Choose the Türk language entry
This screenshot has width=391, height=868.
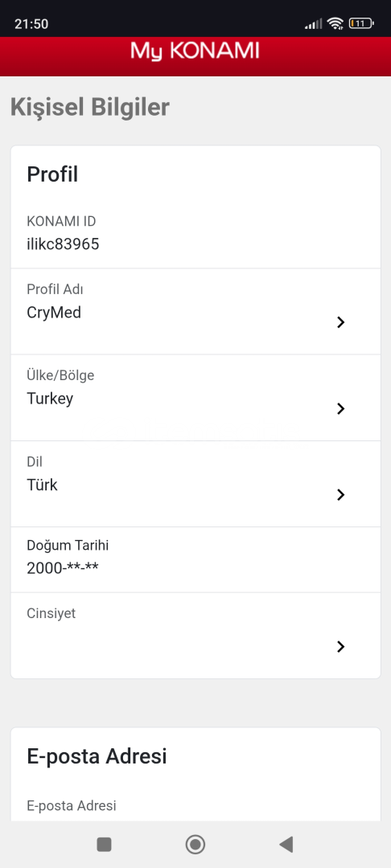(42, 485)
